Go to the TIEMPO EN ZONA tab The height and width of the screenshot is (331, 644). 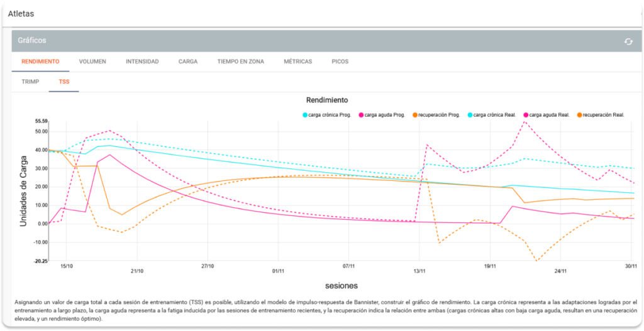coord(240,62)
